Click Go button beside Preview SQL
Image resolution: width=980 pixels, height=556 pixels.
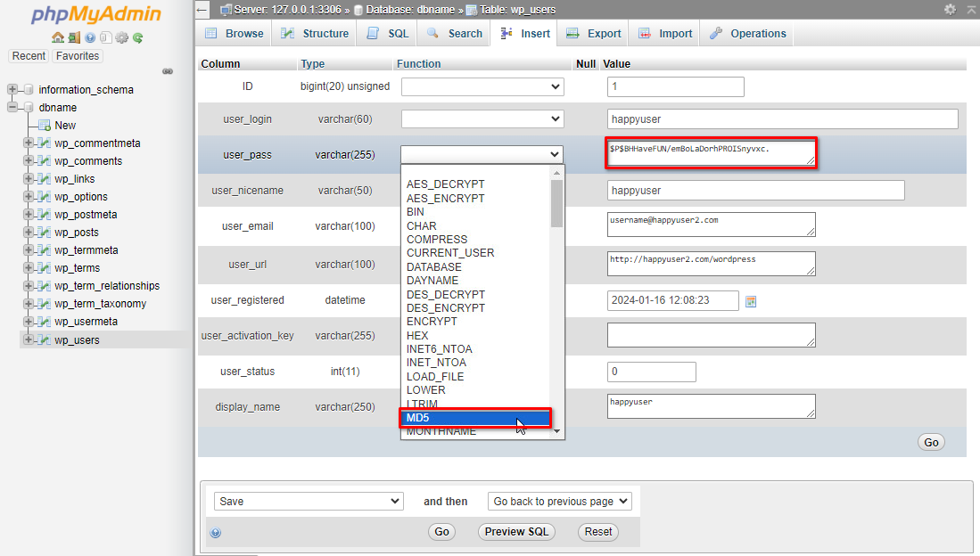pyautogui.click(x=442, y=532)
